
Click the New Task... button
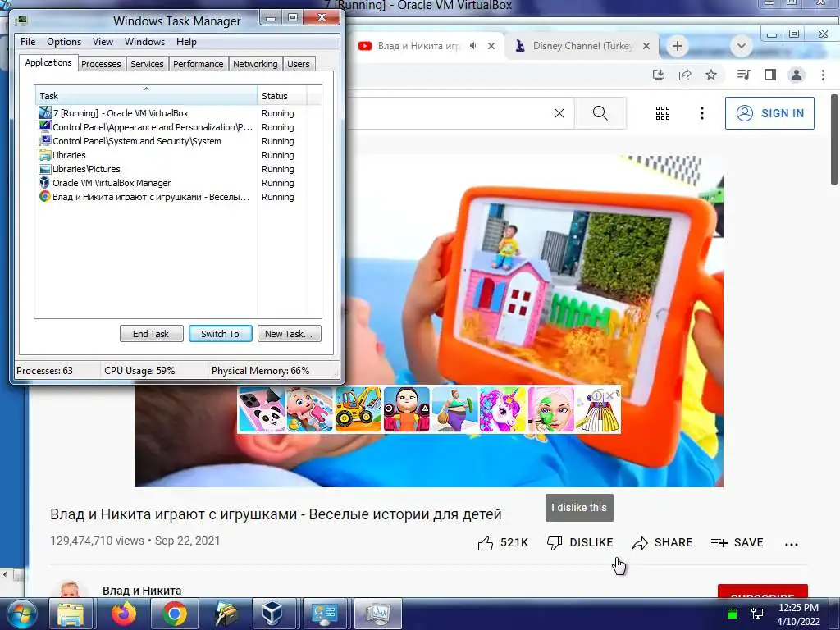coord(289,334)
